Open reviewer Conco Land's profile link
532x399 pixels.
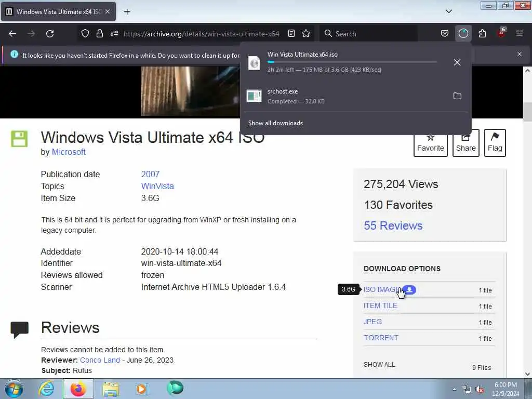tap(100, 360)
